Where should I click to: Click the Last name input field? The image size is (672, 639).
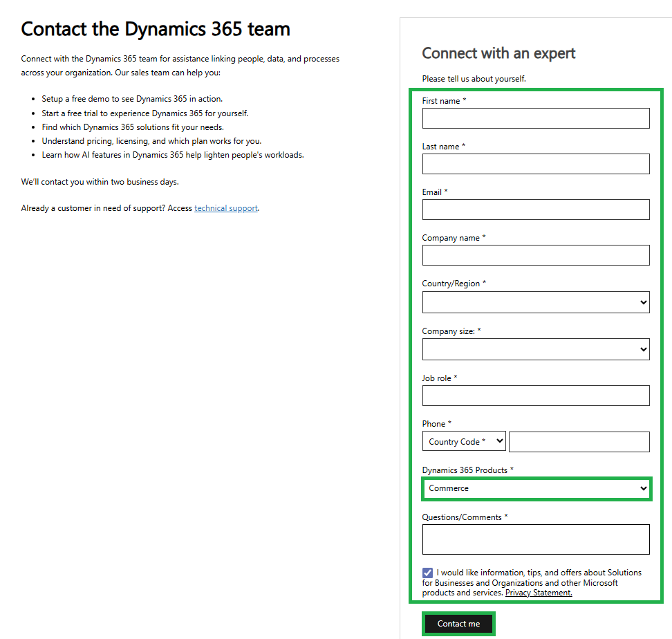536,164
